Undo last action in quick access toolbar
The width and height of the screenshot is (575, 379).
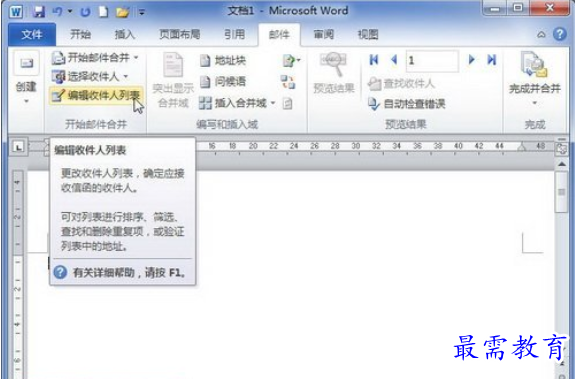pos(57,12)
